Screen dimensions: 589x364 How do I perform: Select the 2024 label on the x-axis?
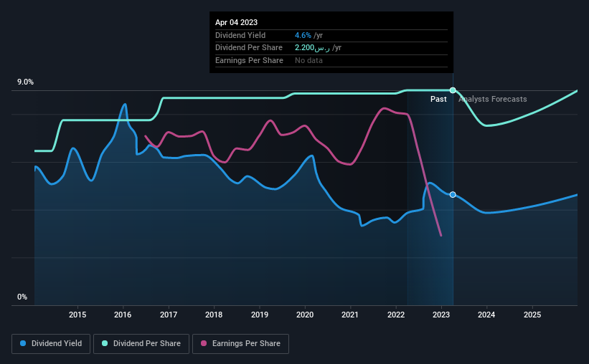[486, 315]
